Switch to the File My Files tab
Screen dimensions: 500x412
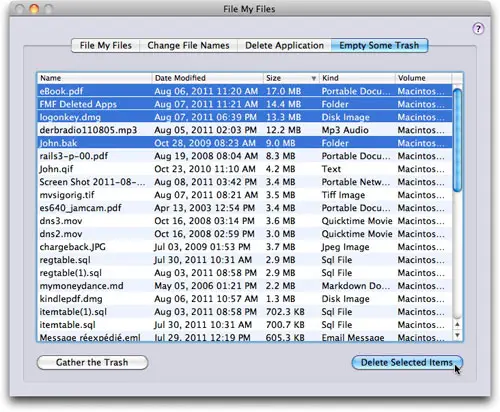[106, 45]
